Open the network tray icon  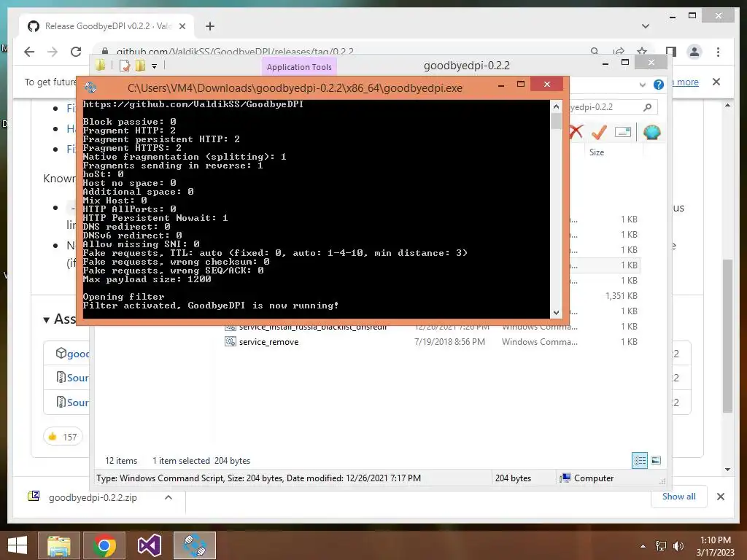(661, 546)
